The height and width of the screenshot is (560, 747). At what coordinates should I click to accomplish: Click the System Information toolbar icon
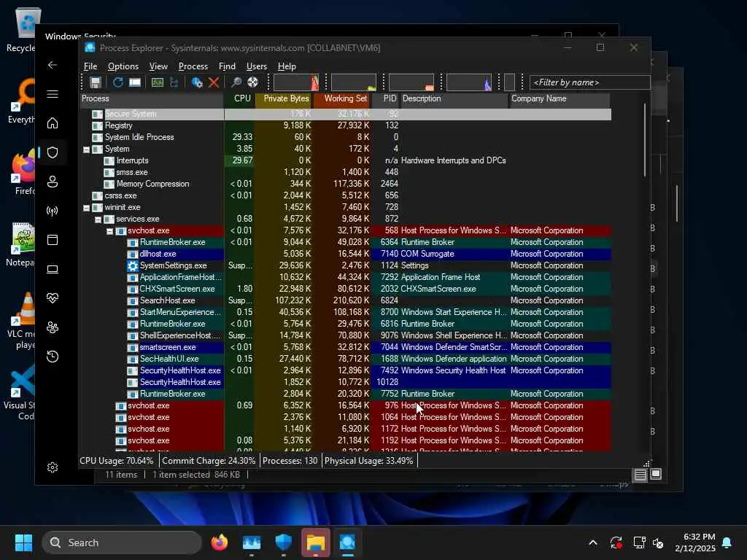pos(158,82)
